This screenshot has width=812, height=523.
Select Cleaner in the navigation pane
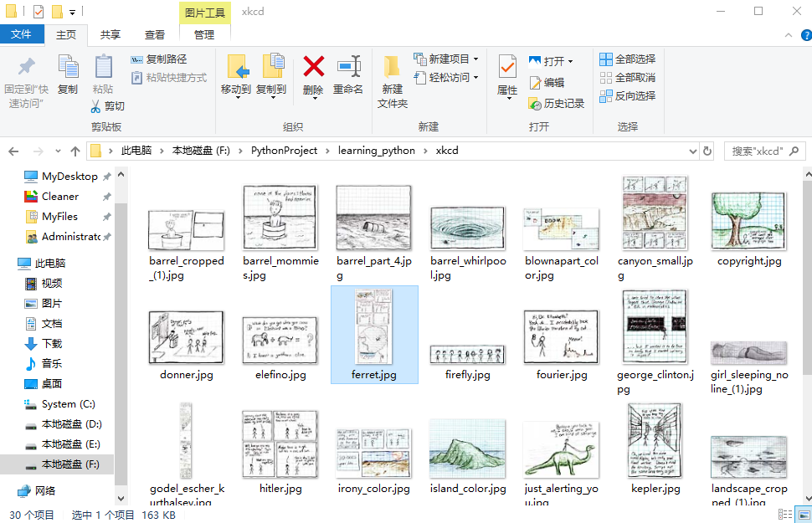tap(60, 197)
